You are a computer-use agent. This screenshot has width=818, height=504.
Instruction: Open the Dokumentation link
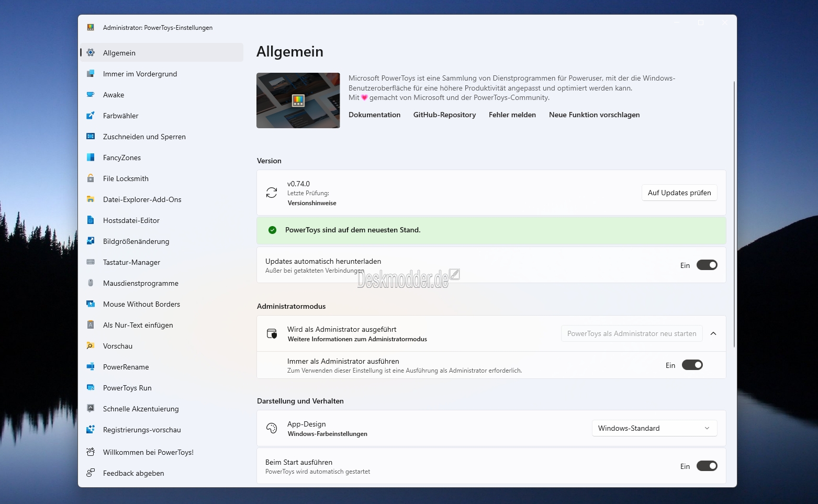coord(374,115)
